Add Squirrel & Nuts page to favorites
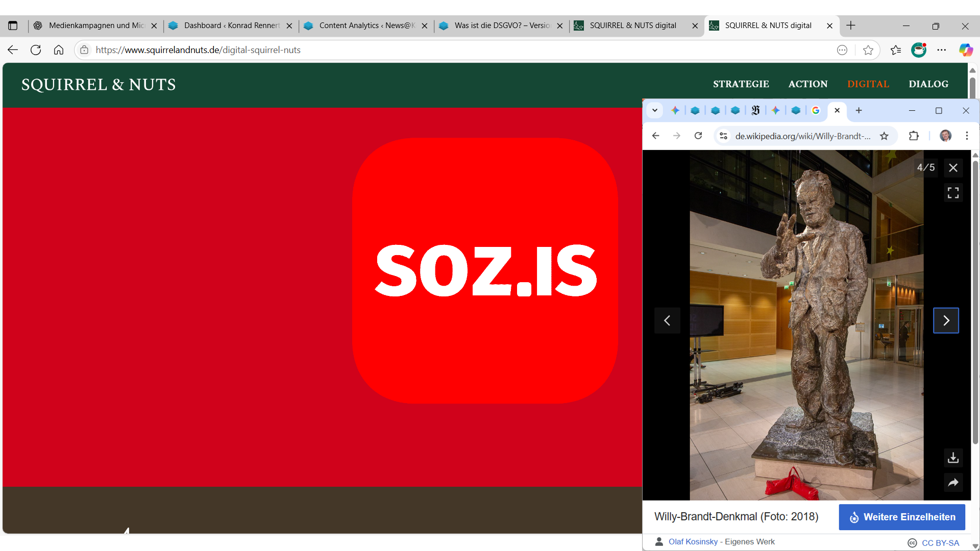The height and width of the screenshot is (551, 980). (x=868, y=50)
